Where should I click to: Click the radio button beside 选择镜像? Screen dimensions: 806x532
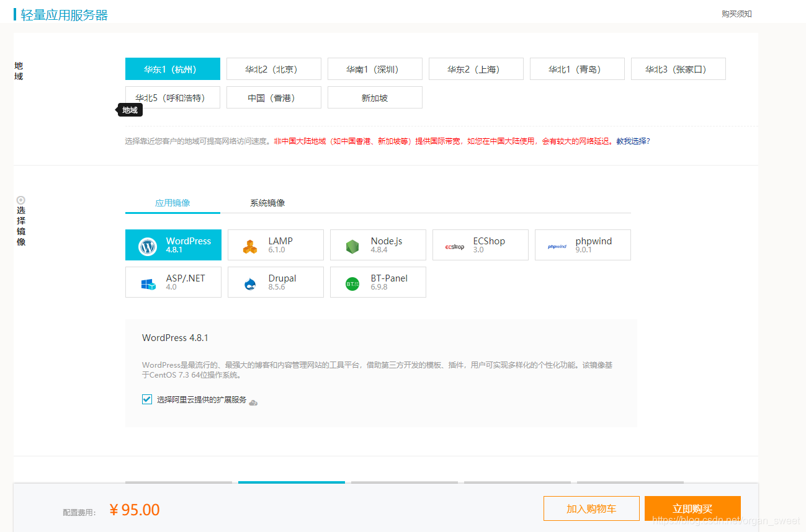click(x=20, y=199)
